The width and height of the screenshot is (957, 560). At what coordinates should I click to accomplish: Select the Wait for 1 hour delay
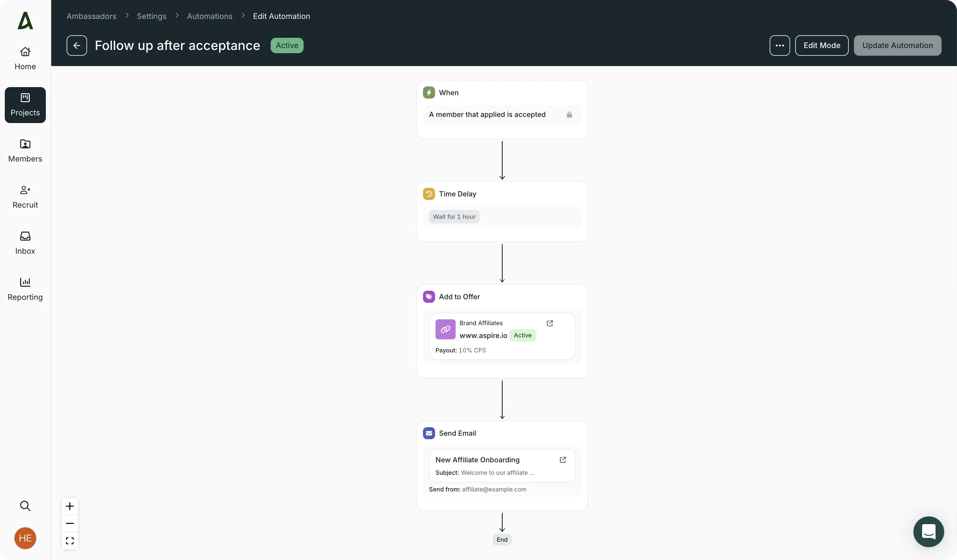point(454,217)
